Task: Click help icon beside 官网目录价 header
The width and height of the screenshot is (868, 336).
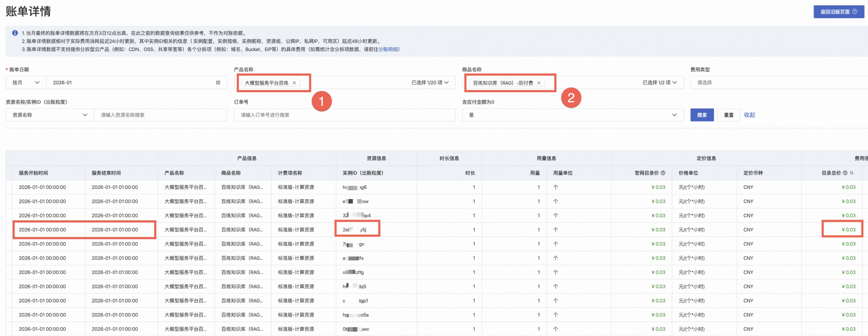Action: coord(663,173)
